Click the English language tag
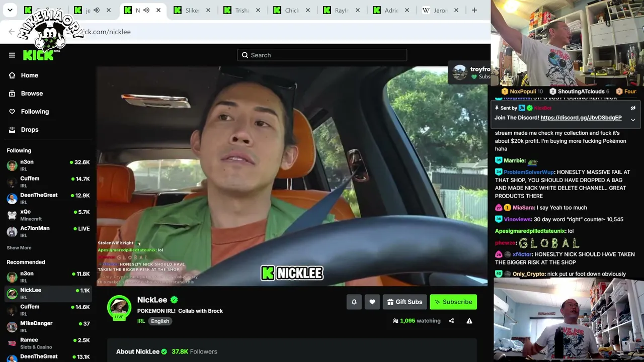Viewport: 644px width, 362px height. point(160,321)
